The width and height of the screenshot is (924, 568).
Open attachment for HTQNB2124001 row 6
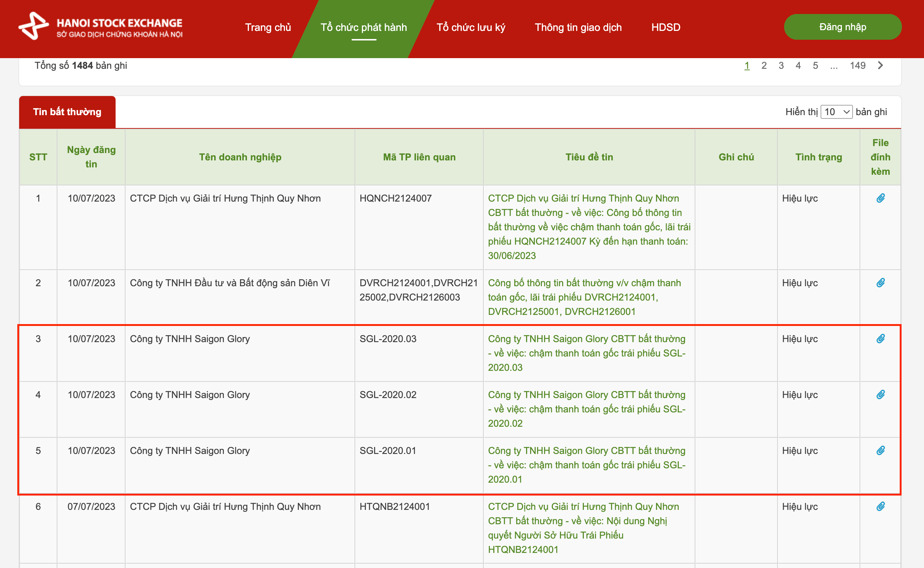point(880,507)
